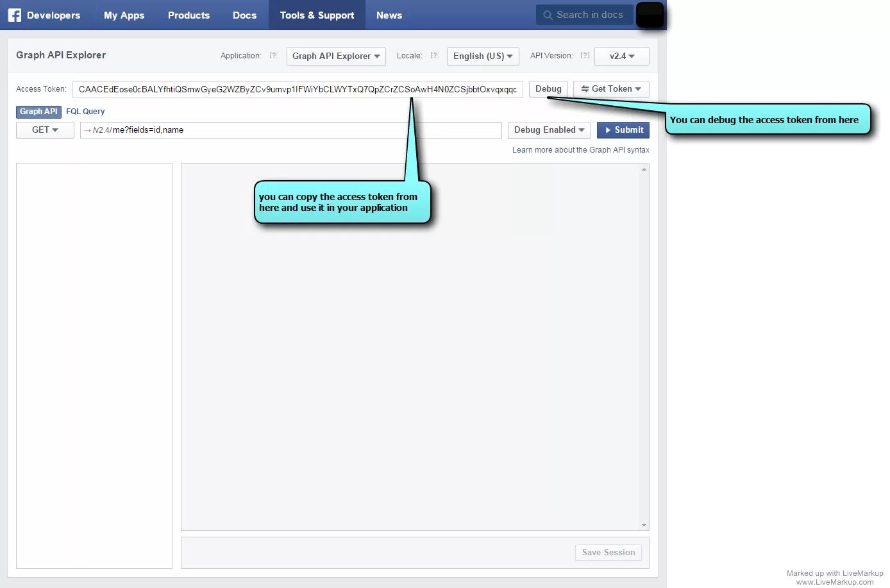Screen dimensions: 890x588
Task: Open the API Version help tooltip icon
Action: point(585,56)
